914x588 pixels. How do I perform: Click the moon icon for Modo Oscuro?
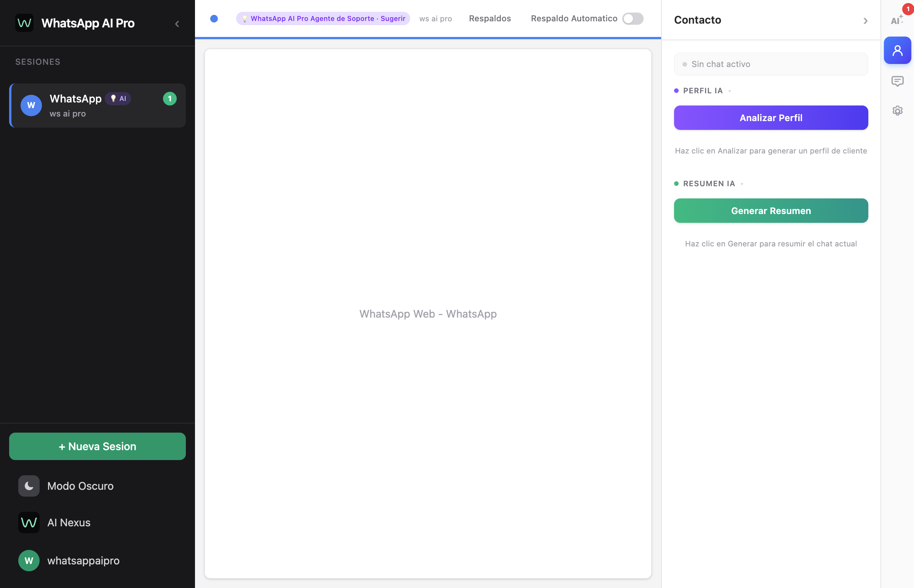[29, 486]
